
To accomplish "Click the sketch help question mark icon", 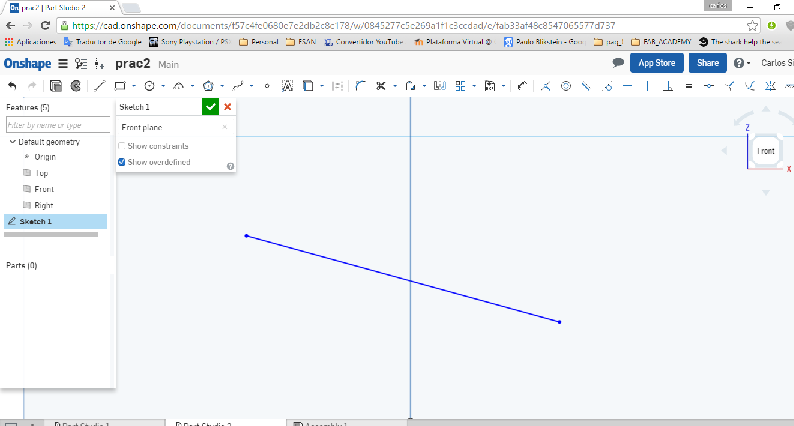I will [230, 166].
